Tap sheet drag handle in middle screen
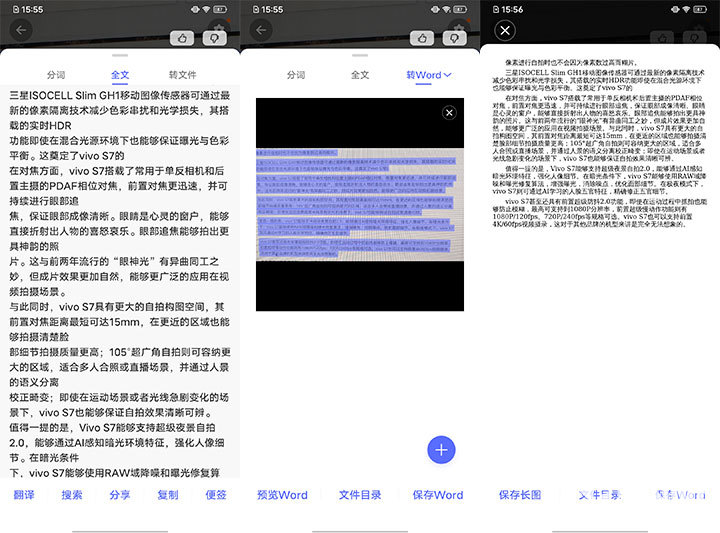 [x=360, y=56]
